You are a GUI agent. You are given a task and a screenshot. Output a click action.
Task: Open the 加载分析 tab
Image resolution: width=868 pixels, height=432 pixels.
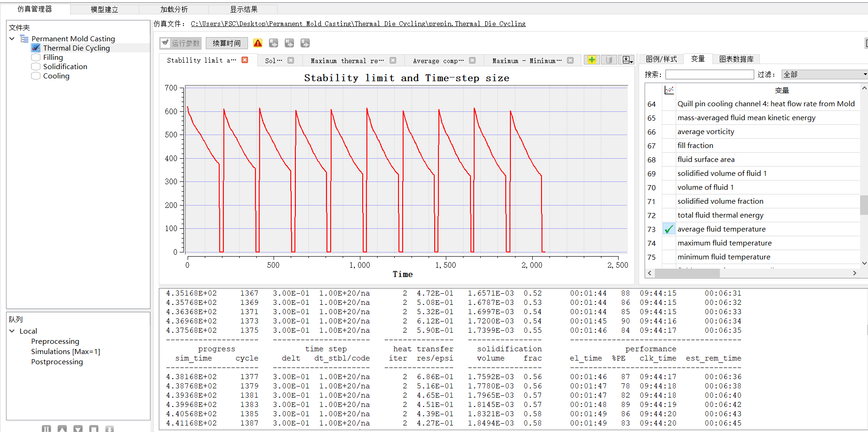click(174, 9)
